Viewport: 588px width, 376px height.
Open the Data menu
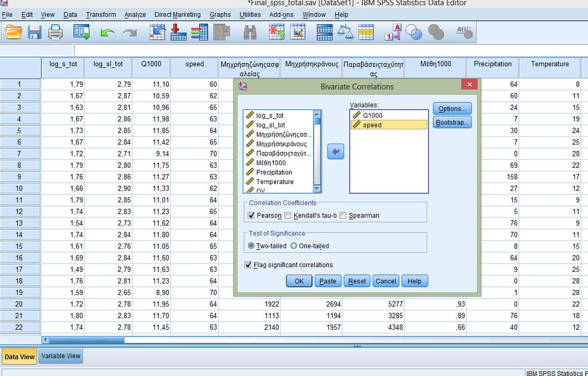coord(70,14)
